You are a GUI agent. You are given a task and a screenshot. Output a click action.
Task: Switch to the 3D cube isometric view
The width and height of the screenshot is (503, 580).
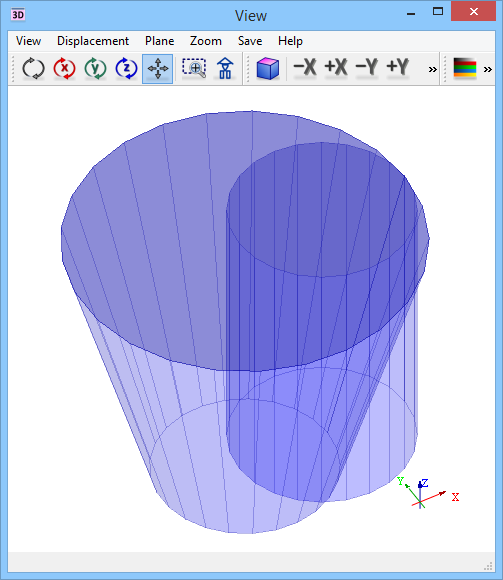point(267,68)
